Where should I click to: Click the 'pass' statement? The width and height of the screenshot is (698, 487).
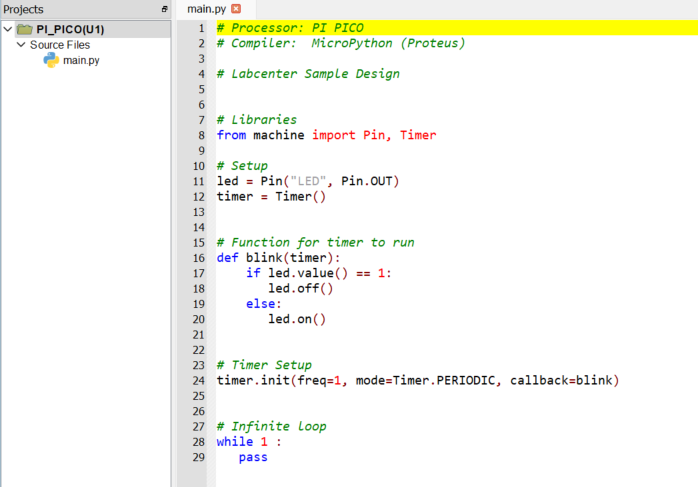tap(253, 458)
